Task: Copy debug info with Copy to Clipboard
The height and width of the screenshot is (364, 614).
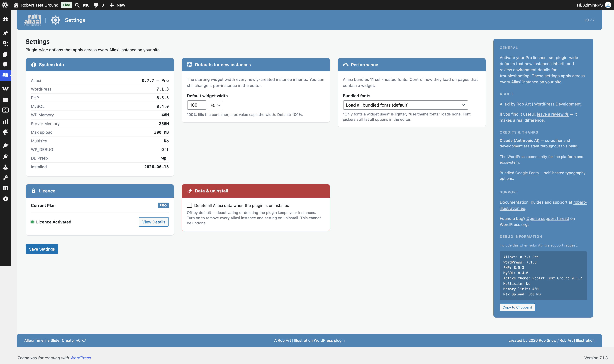Action: pos(517,307)
